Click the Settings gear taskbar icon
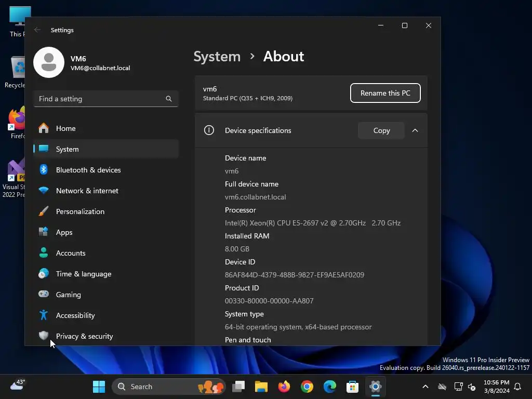The height and width of the screenshot is (399, 532). pos(375,387)
